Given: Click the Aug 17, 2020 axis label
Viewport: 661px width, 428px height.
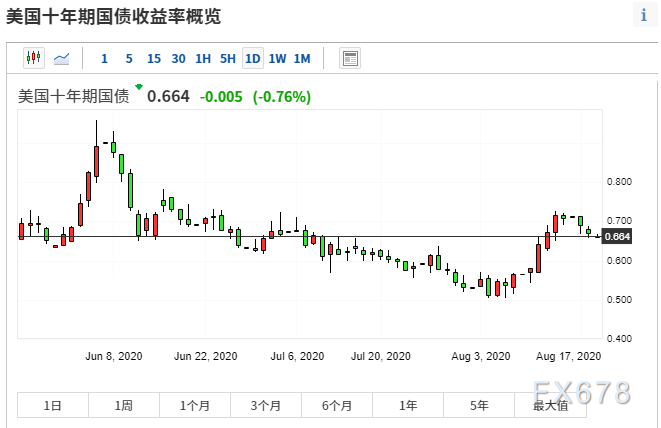Looking at the screenshot, I should pyautogui.click(x=568, y=356).
